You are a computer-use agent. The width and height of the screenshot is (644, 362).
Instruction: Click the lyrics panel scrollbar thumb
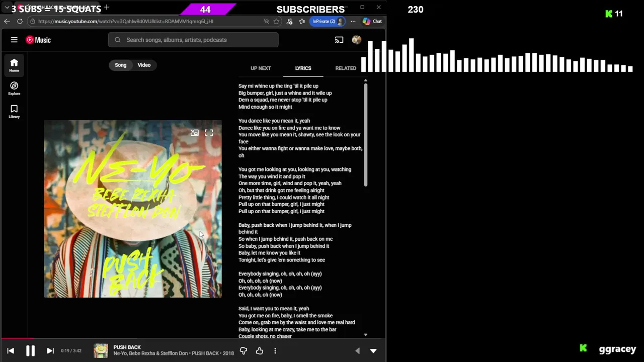click(x=366, y=135)
